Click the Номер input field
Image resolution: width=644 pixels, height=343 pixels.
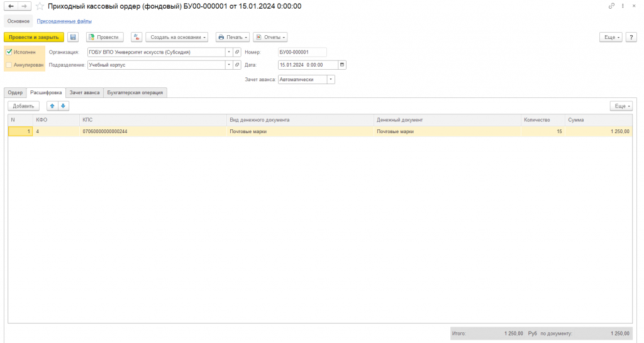coord(303,52)
